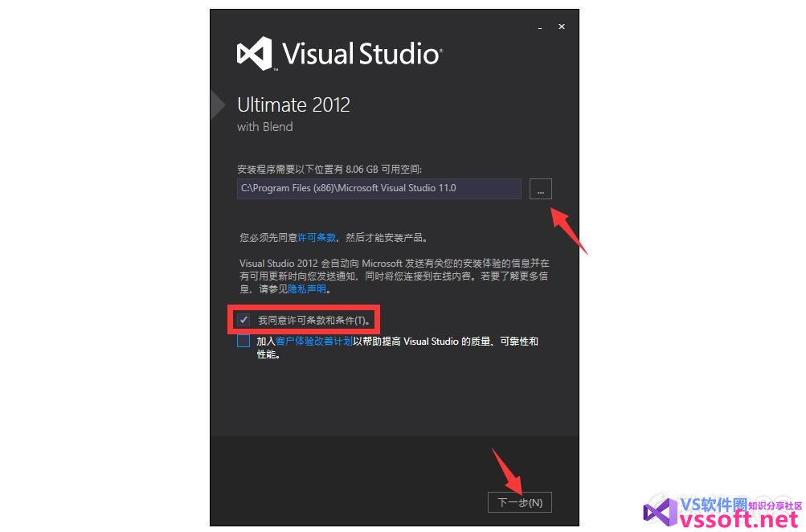Toggle 我同意许可条款和条件 checkbox
806x532 pixels.
(x=243, y=320)
